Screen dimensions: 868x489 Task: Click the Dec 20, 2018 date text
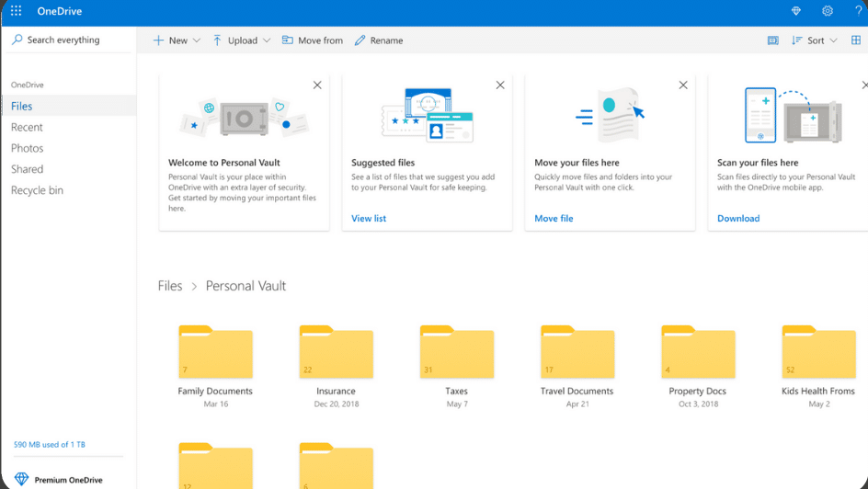tap(336, 404)
